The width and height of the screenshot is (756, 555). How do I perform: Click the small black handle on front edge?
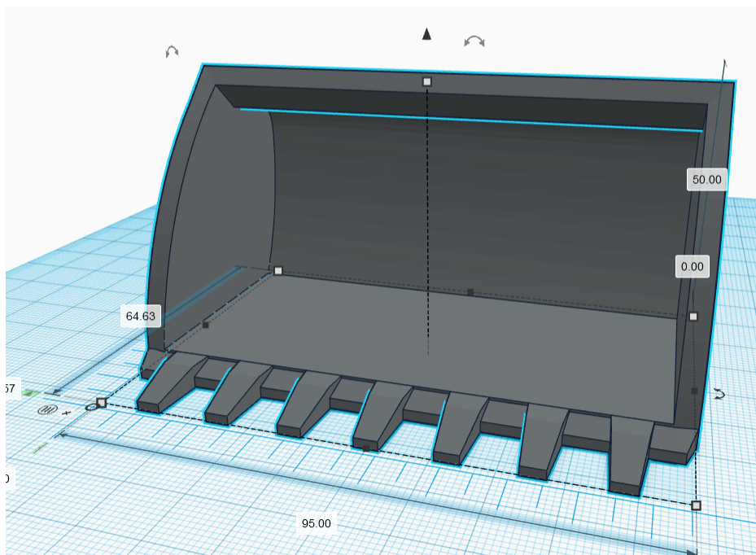(x=365, y=448)
